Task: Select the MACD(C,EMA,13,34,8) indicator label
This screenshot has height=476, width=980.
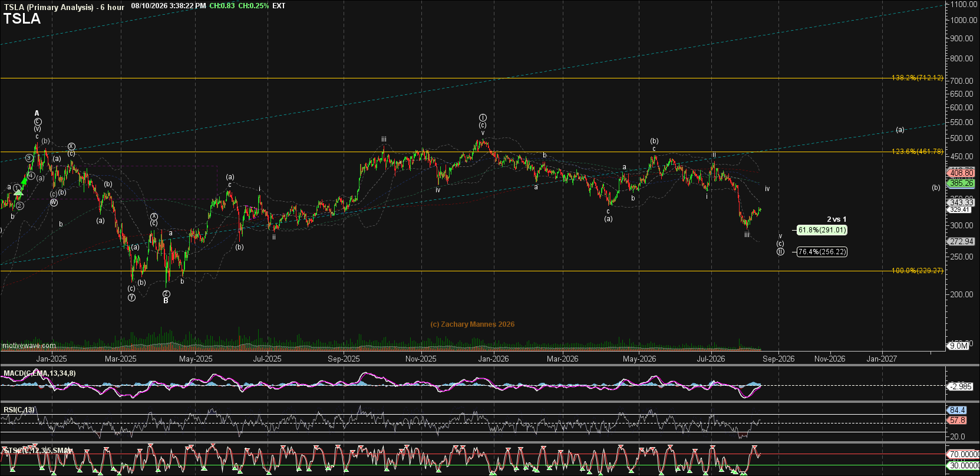Action: point(39,373)
